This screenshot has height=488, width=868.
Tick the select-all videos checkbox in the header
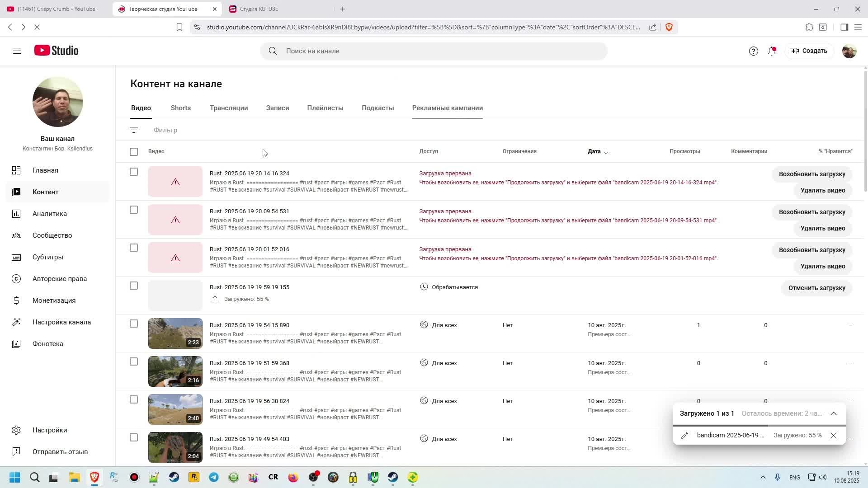coord(133,152)
